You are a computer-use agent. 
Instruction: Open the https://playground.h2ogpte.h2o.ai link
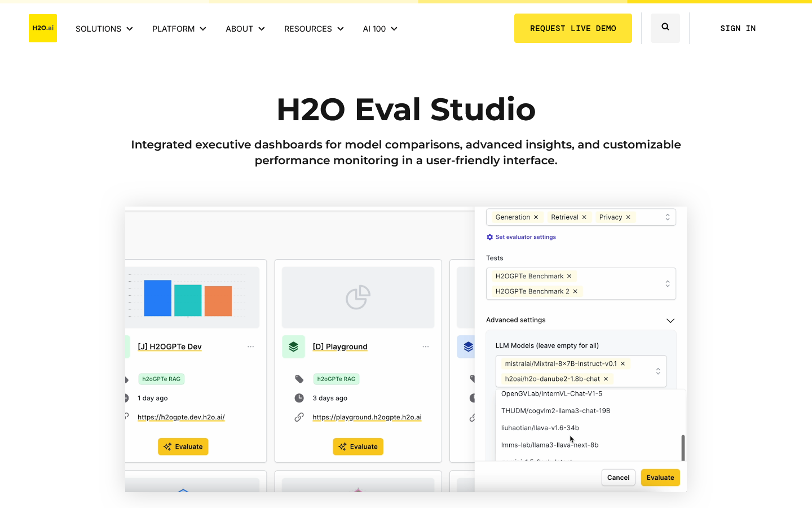[367, 417]
